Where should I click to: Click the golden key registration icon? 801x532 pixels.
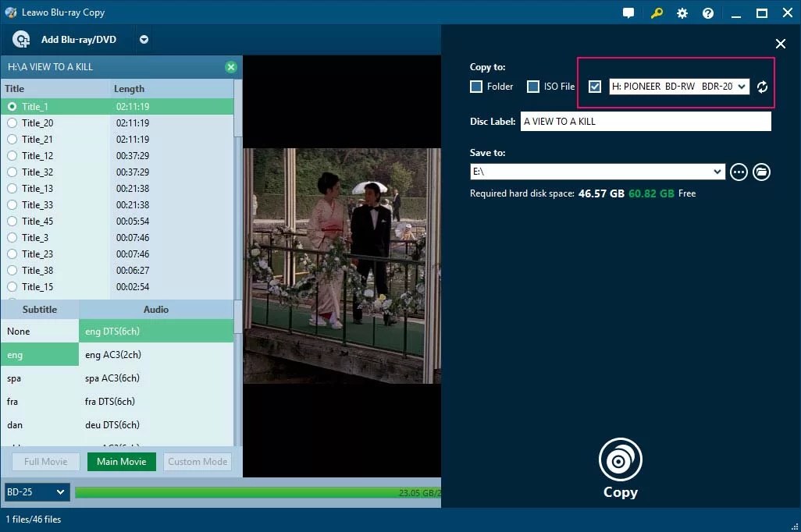tap(657, 12)
